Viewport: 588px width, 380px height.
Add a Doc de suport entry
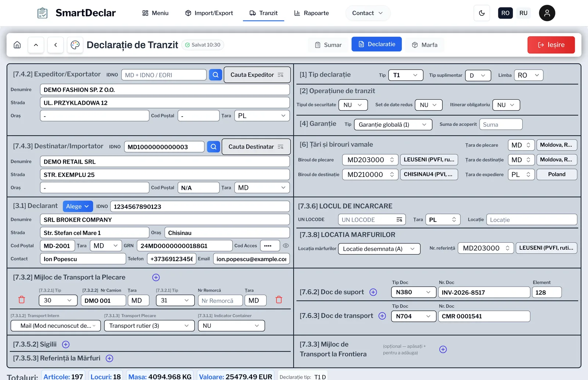point(373,292)
